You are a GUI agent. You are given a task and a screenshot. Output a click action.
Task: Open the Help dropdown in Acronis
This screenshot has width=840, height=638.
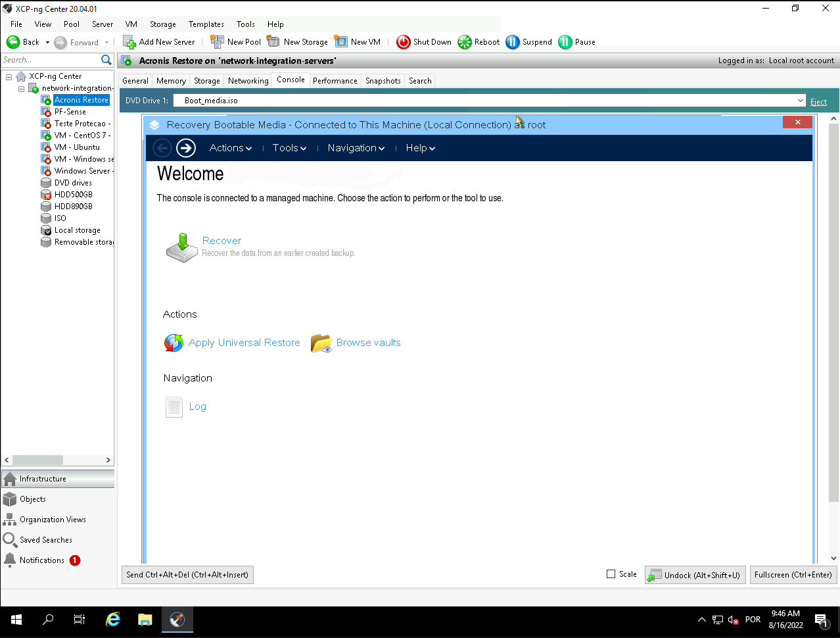click(x=421, y=148)
